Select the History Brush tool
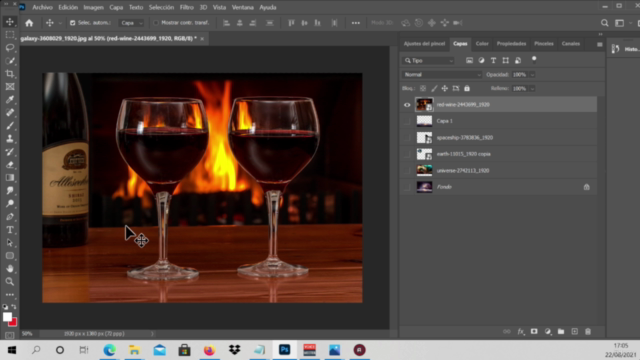640x360 pixels. pos(10,152)
